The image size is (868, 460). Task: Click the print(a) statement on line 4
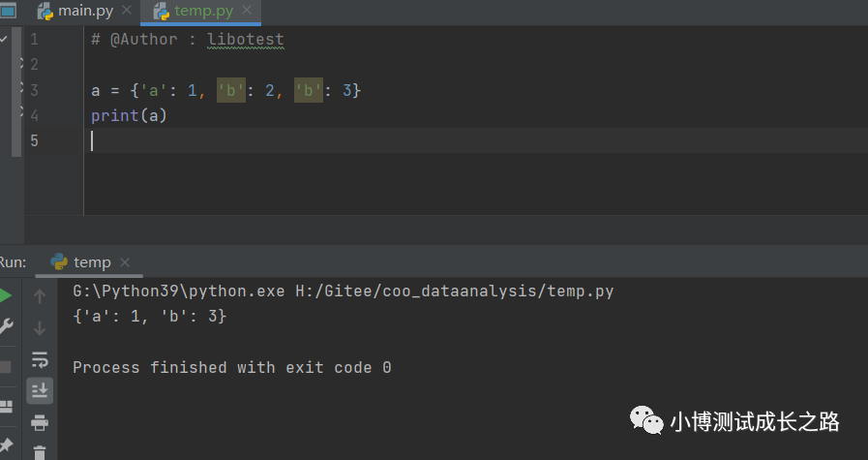[x=129, y=116]
